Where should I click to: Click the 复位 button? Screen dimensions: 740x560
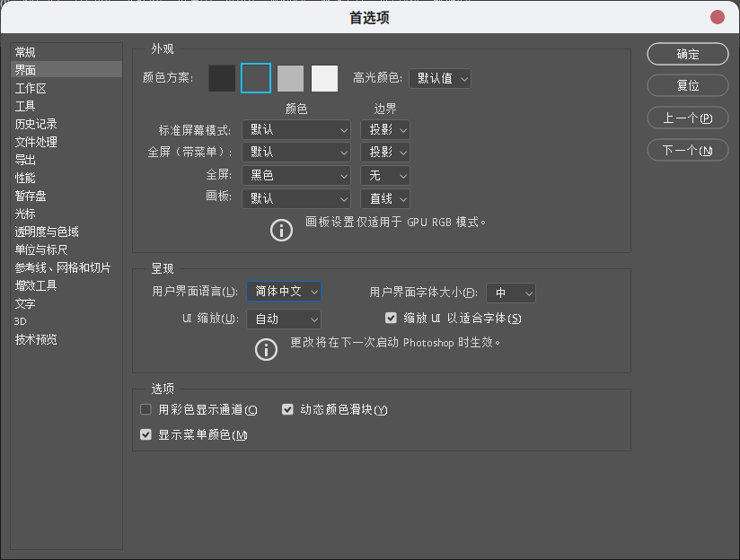[x=687, y=85]
